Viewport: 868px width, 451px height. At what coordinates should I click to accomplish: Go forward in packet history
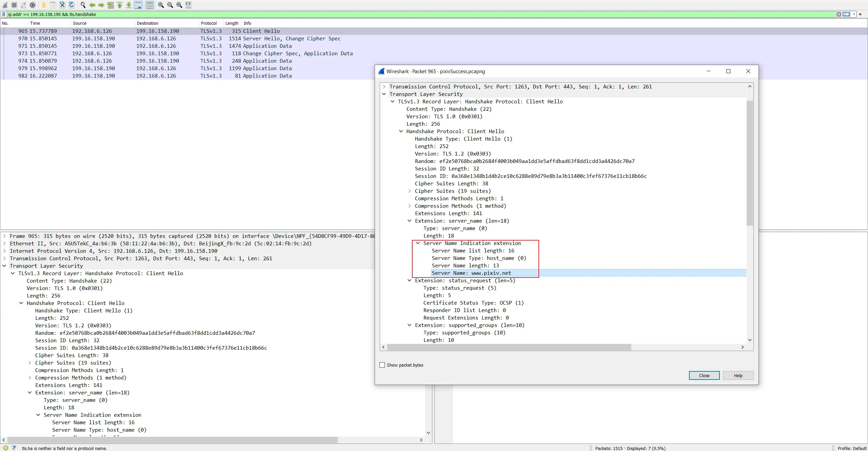coord(101,5)
